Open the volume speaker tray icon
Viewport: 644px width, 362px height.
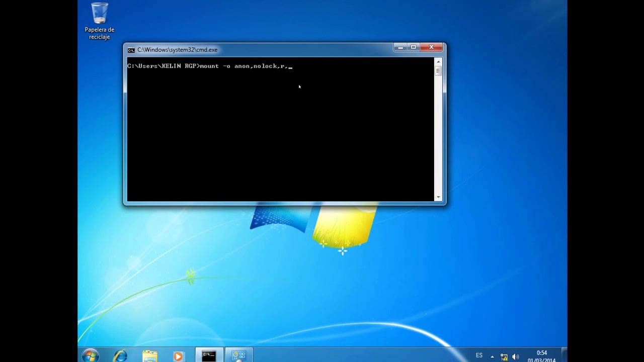[x=516, y=356]
